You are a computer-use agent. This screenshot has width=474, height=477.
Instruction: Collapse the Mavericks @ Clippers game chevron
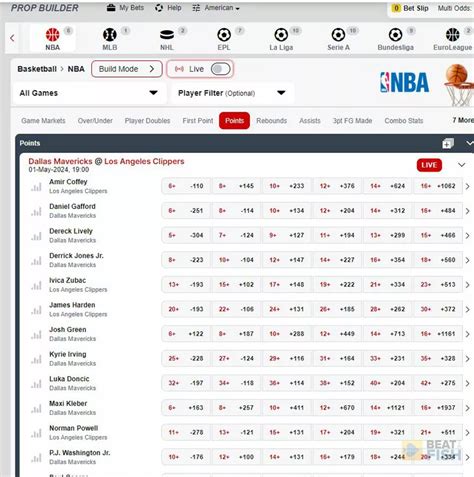(x=462, y=165)
